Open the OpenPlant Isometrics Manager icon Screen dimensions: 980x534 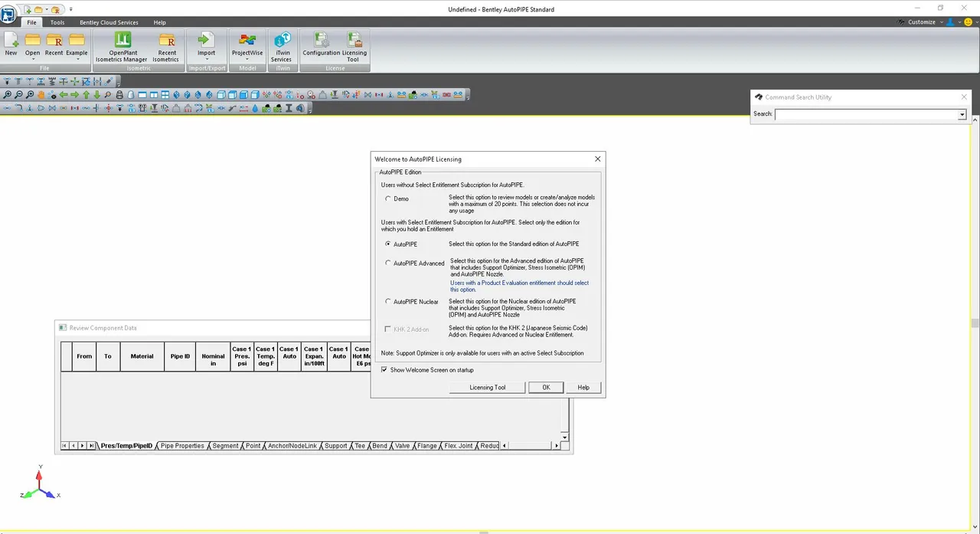(122, 47)
